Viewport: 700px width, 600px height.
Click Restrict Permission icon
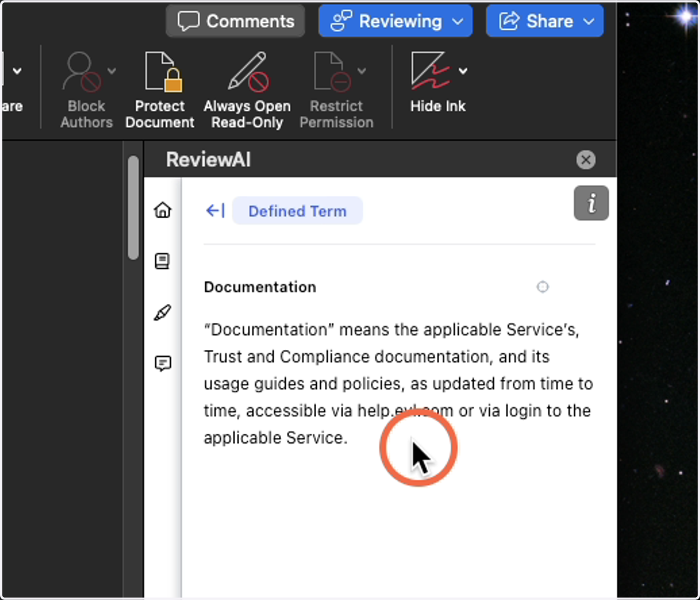tap(332, 72)
